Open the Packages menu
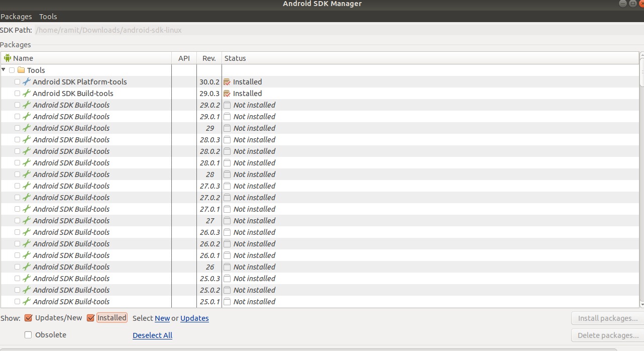644x351 pixels. point(16,16)
